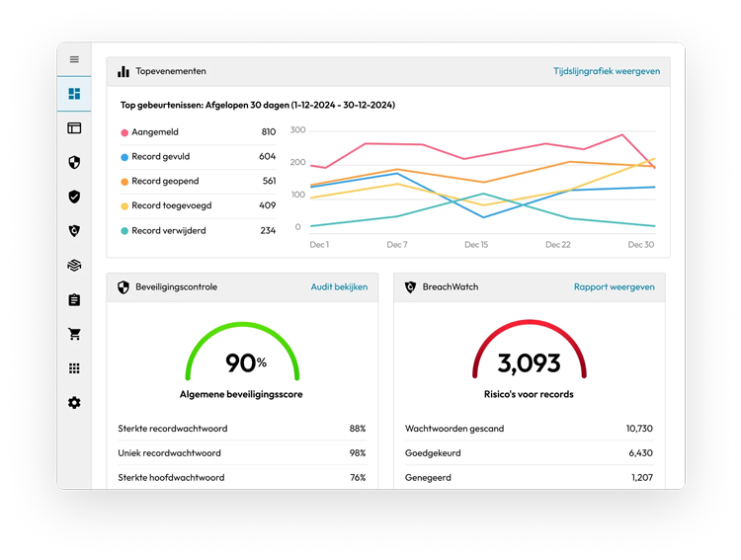741x560 pixels.
Task: Open the hamburger menu in the sidebar
Action: click(x=74, y=59)
